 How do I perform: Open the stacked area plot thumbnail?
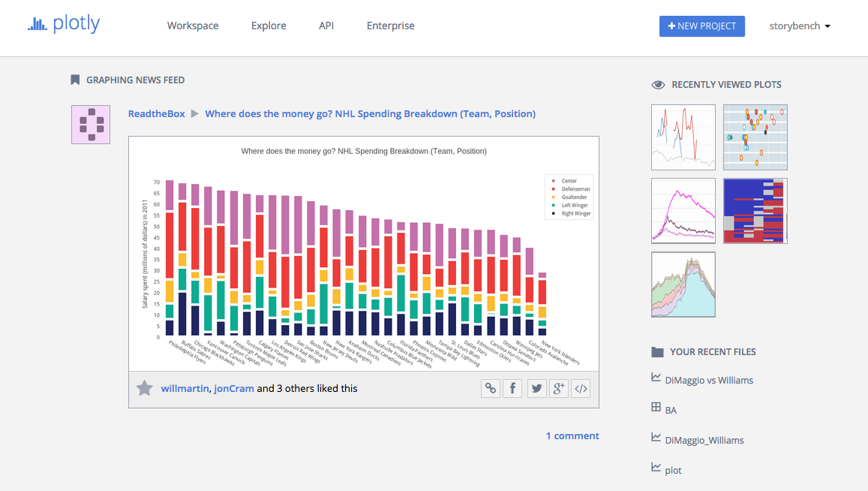(x=683, y=284)
